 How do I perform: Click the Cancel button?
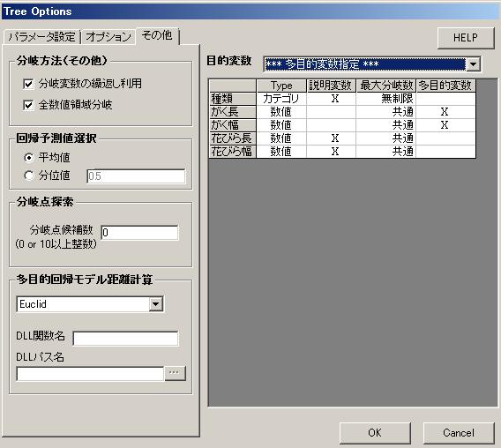pos(459,433)
